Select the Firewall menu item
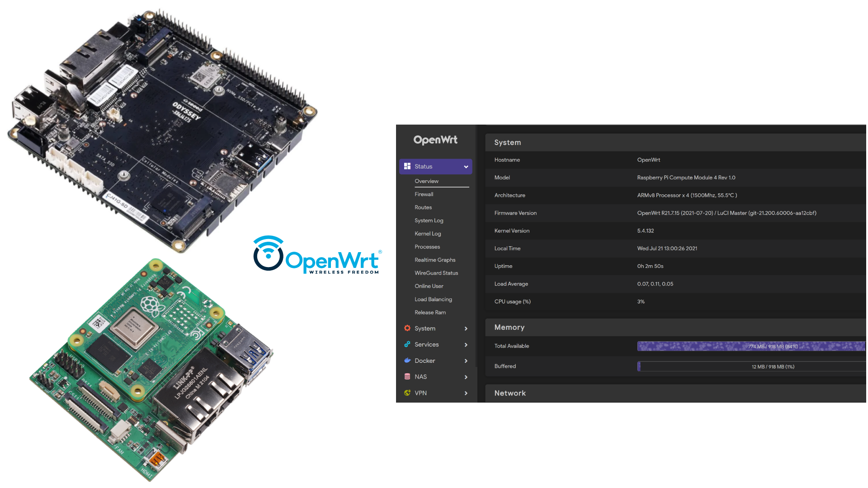The height and width of the screenshot is (488, 868). [424, 194]
